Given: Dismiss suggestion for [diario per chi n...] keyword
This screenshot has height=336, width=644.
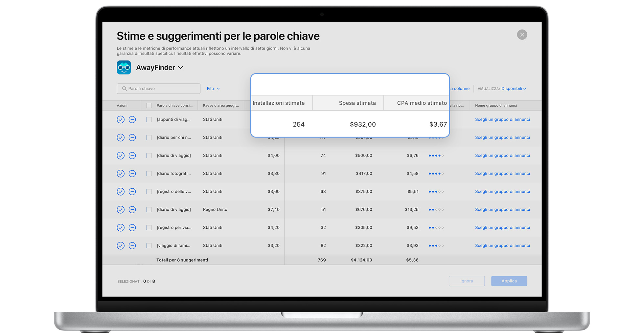Looking at the screenshot, I should pos(132,137).
